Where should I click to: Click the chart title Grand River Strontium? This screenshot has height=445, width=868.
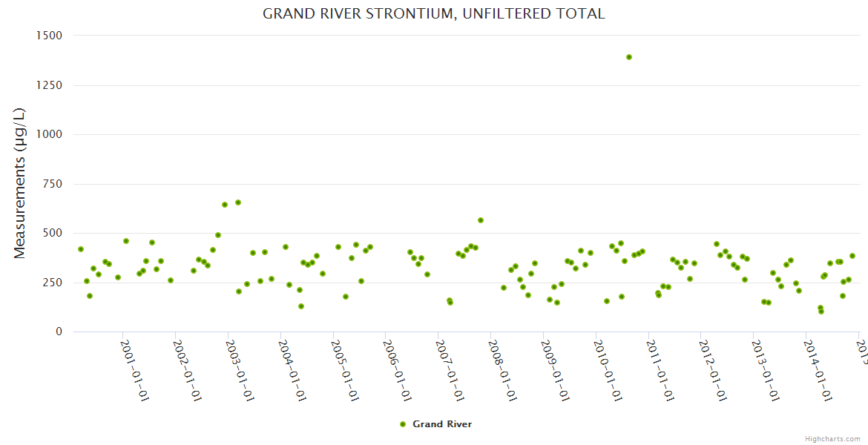point(434,13)
